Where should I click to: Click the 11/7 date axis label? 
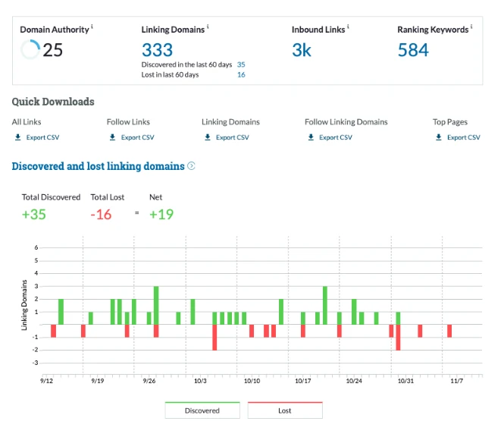(x=456, y=381)
